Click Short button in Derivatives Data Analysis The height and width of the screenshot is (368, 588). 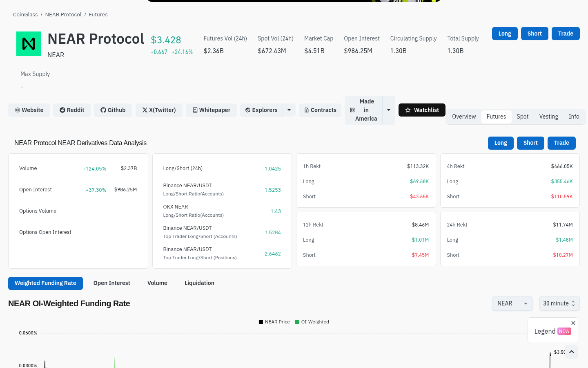(530, 143)
